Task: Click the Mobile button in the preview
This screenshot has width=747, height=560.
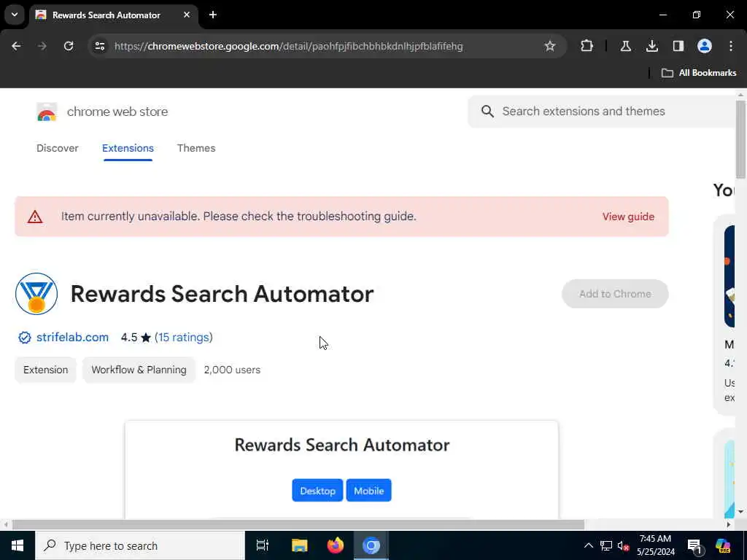Action: pyautogui.click(x=368, y=491)
